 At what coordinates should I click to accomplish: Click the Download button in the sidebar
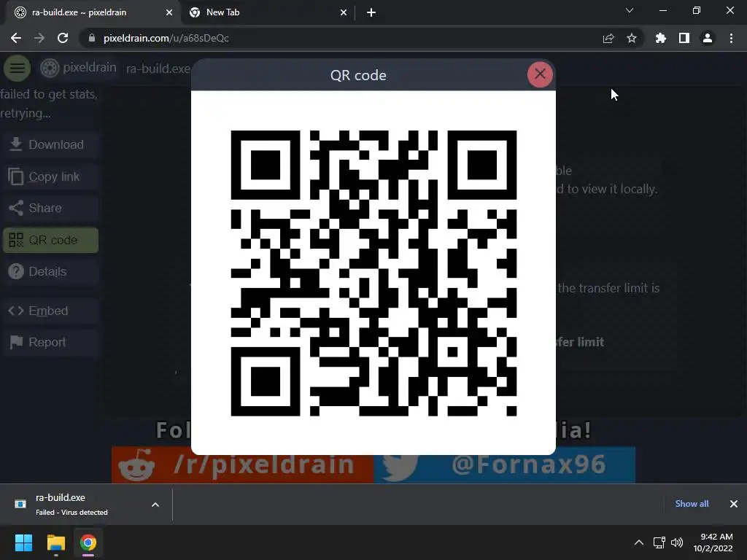tap(50, 144)
